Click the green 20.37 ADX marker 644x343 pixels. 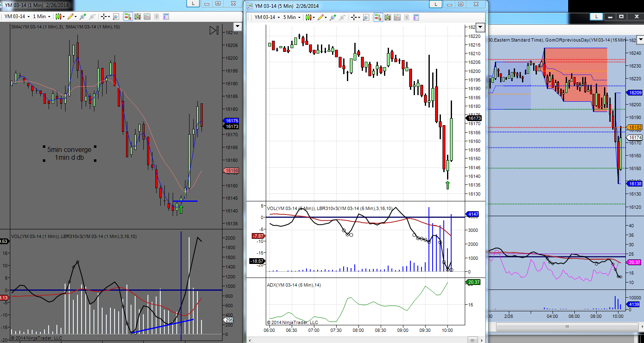tap(473, 282)
